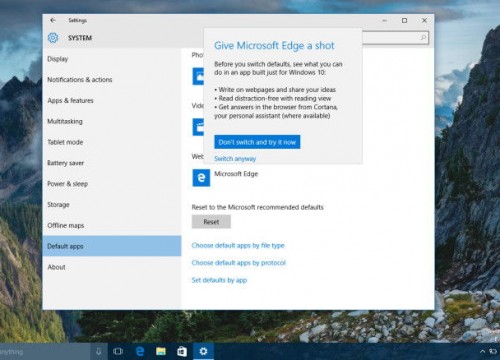Viewport: 500px width, 360px height.
Task: Open Choose default apps by file type
Action: click(238, 245)
